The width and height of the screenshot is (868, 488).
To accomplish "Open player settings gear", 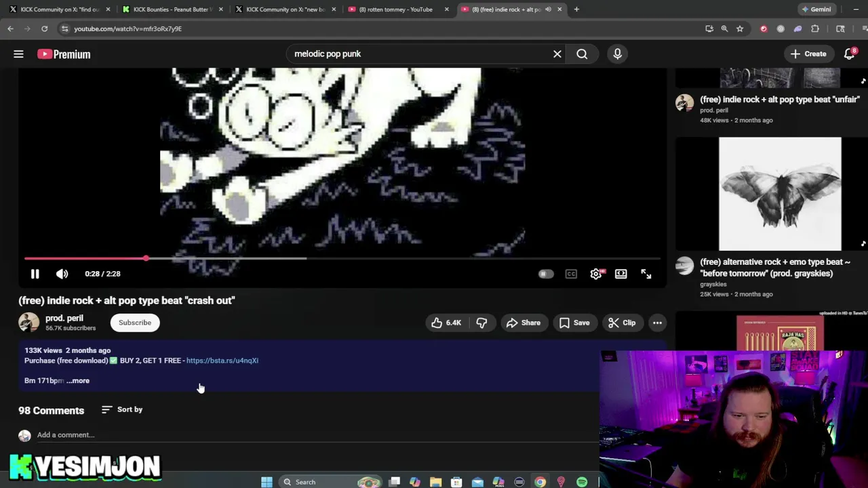I will tap(595, 274).
